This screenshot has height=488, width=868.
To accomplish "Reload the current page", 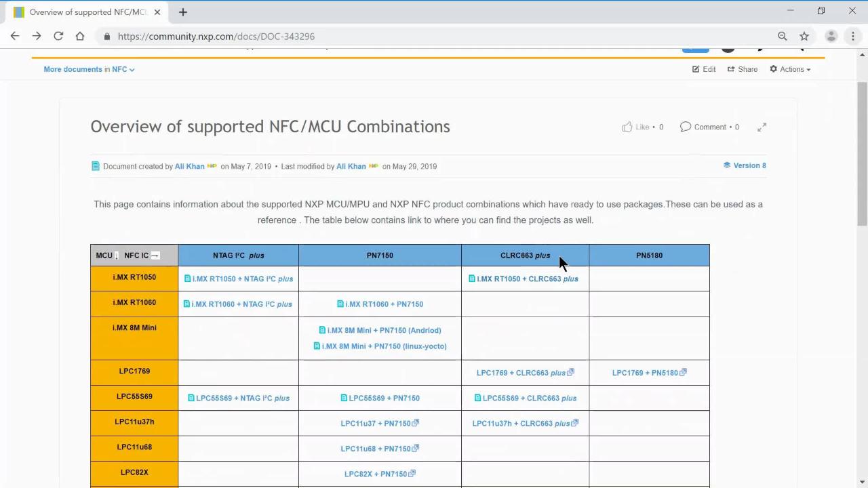I will click(58, 37).
